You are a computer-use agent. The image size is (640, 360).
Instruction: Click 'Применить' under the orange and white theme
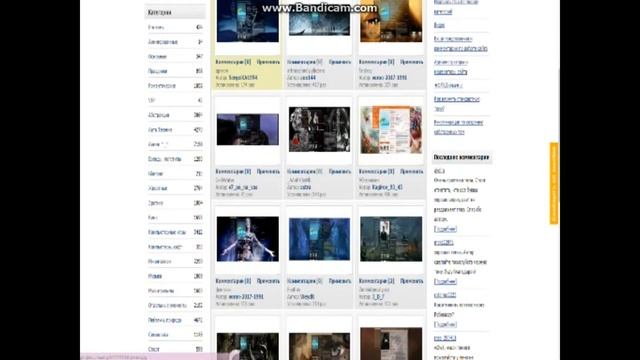(x=411, y=172)
